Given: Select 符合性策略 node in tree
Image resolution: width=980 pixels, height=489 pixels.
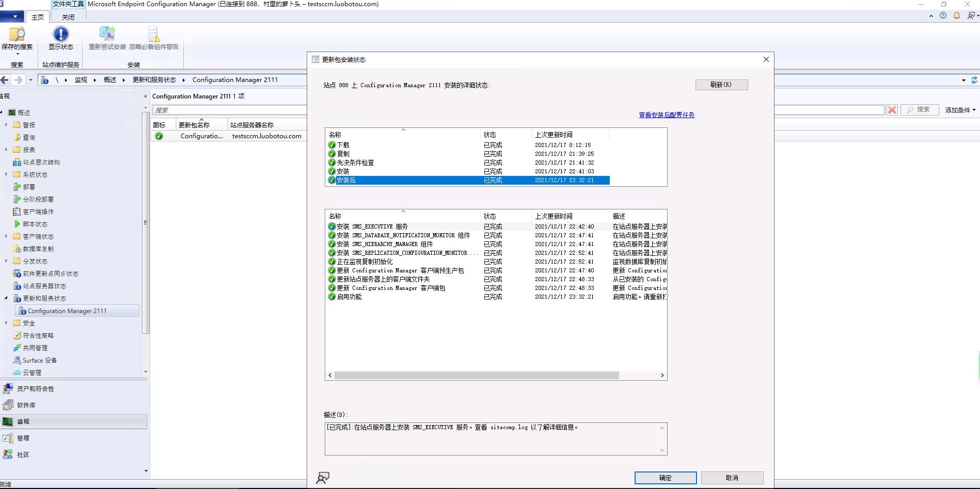Looking at the screenshot, I should 38,335.
